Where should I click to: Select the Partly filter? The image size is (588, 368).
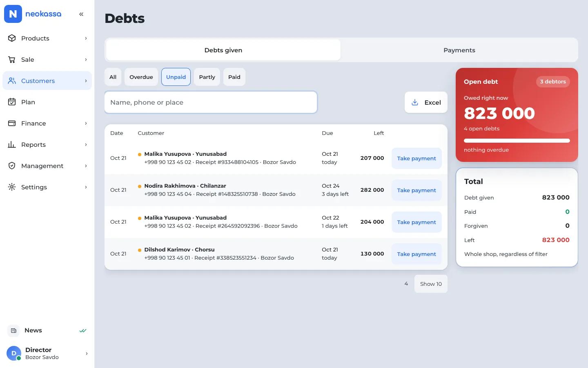207,77
